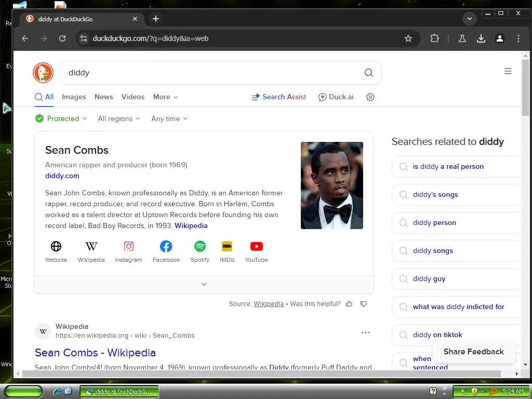Bookmark this page with the star
532x399 pixels.
pos(408,38)
